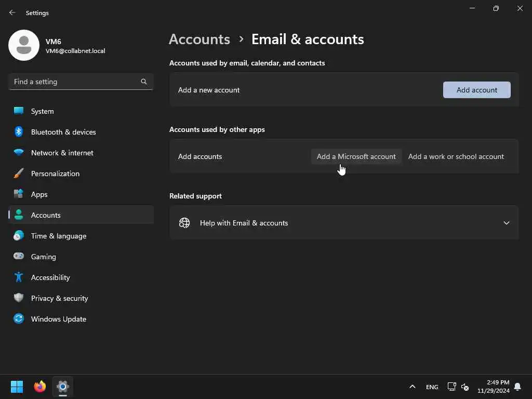
Task: Click the network status tray icon
Action: (x=451, y=387)
